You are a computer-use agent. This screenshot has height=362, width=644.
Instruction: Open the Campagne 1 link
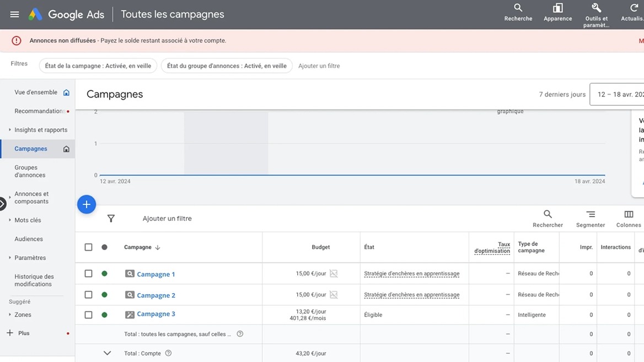coord(156,274)
